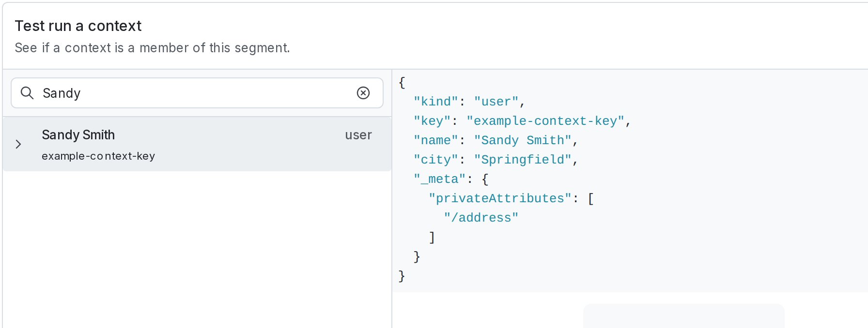868x328 pixels.
Task: Click the "privateAttributes" JSON line
Action: tap(511, 198)
